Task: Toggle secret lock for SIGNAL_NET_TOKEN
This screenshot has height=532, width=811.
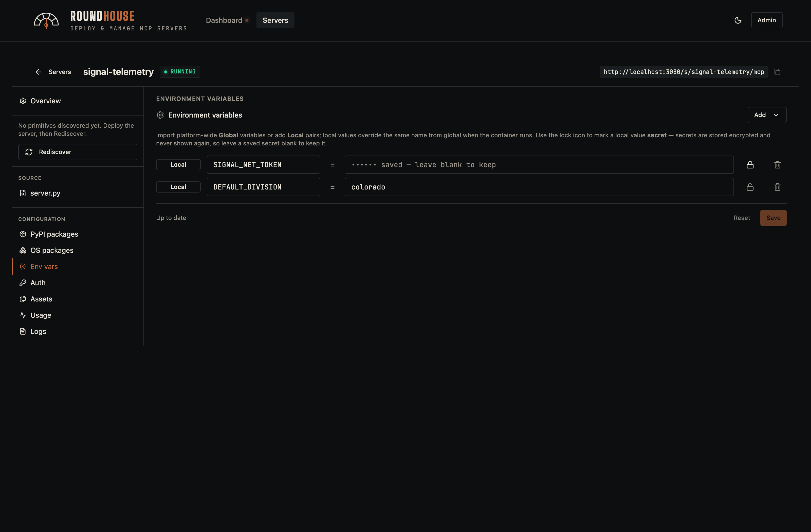Action: tap(750, 165)
